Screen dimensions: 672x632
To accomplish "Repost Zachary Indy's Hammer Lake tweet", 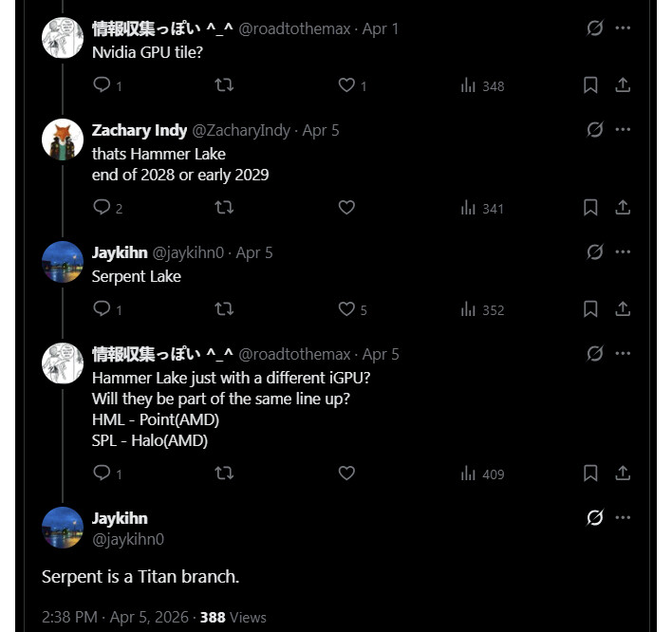I will [x=224, y=207].
